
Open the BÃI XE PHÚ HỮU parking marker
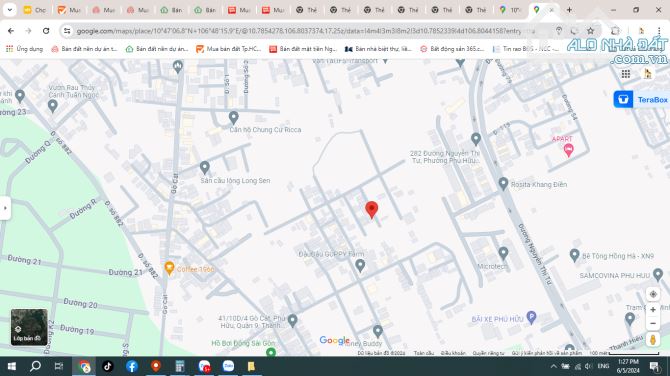pos(531,317)
